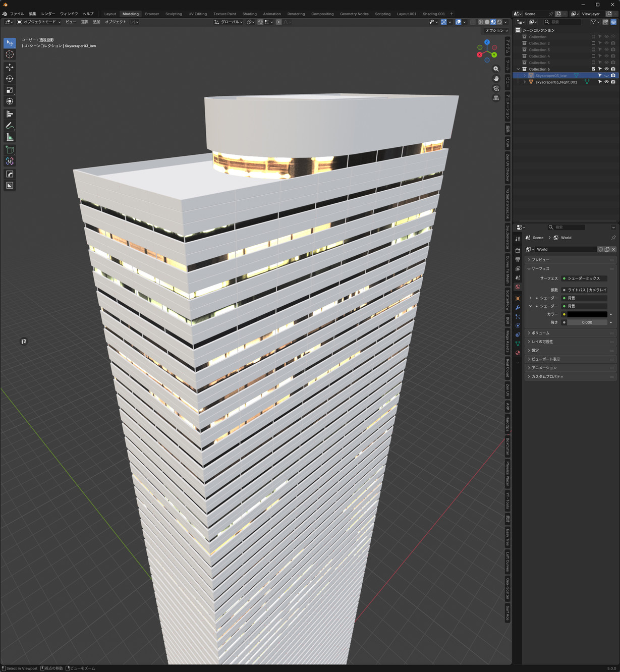Select the Move tool in the left toolbar
This screenshot has width=620, height=672.
(x=10, y=67)
